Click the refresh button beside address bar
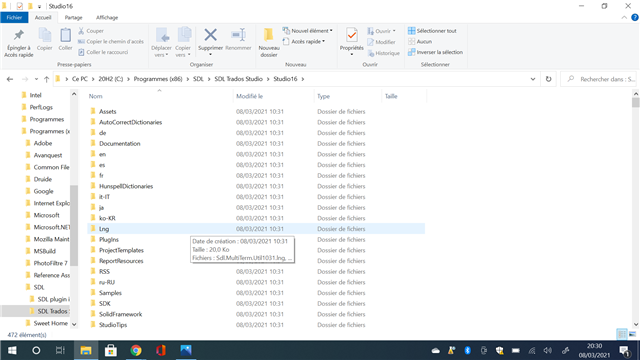 tap(549, 79)
